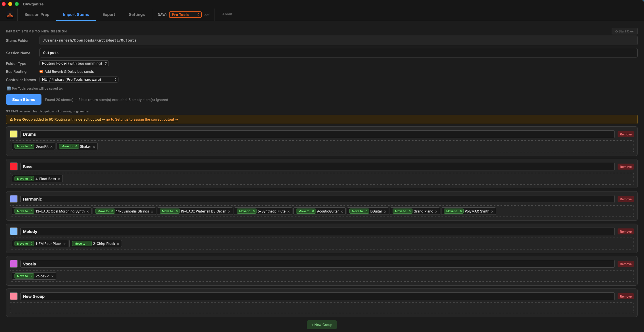Click x icon on Grand Piano stem

(436, 212)
